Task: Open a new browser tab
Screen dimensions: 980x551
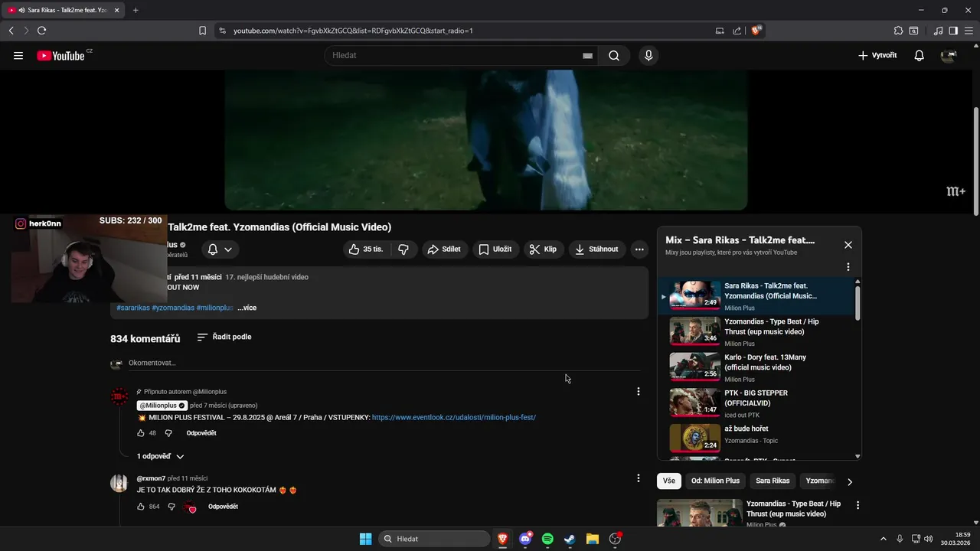Action: [x=136, y=10]
